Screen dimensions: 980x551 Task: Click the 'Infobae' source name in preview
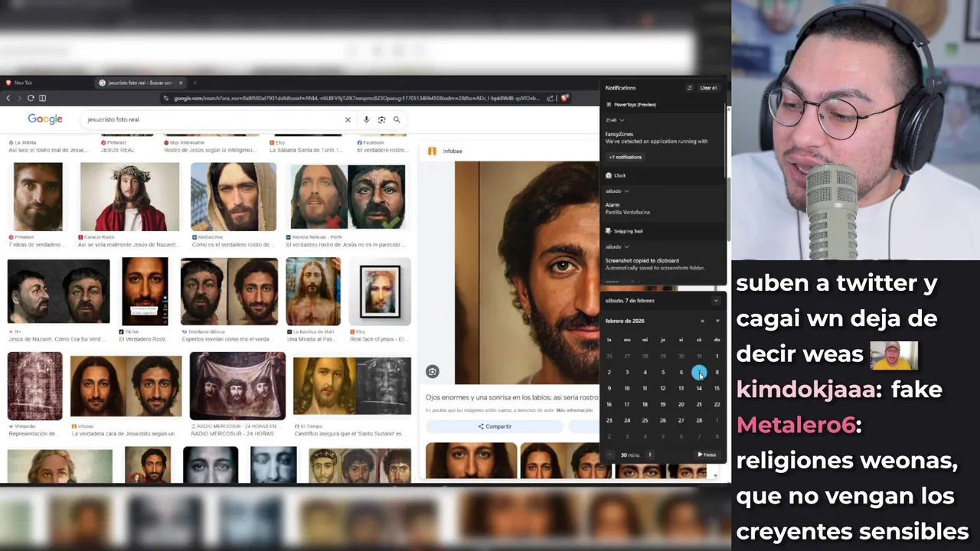(452, 152)
